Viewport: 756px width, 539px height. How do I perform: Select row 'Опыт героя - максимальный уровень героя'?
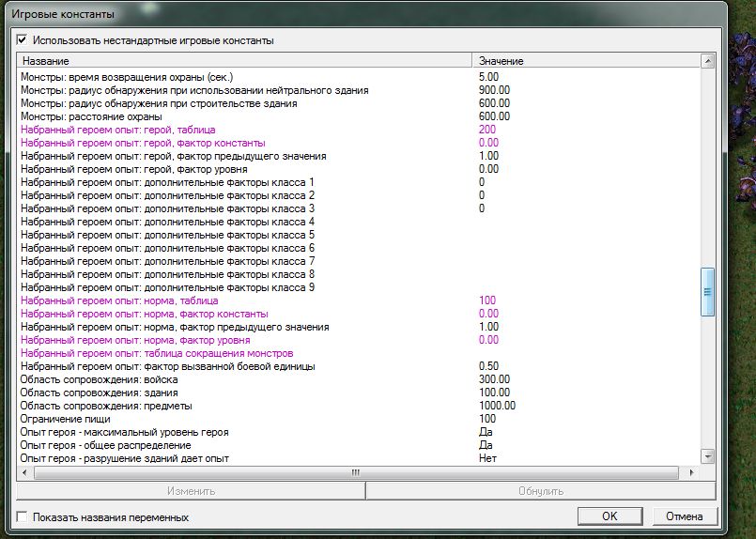tap(359, 432)
